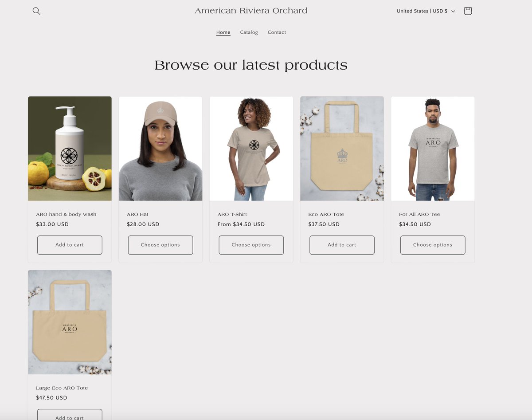Viewport: 532px width, 420px height.
Task: Click the ARO T-Shirt product title
Action: [x=232, y=214]
